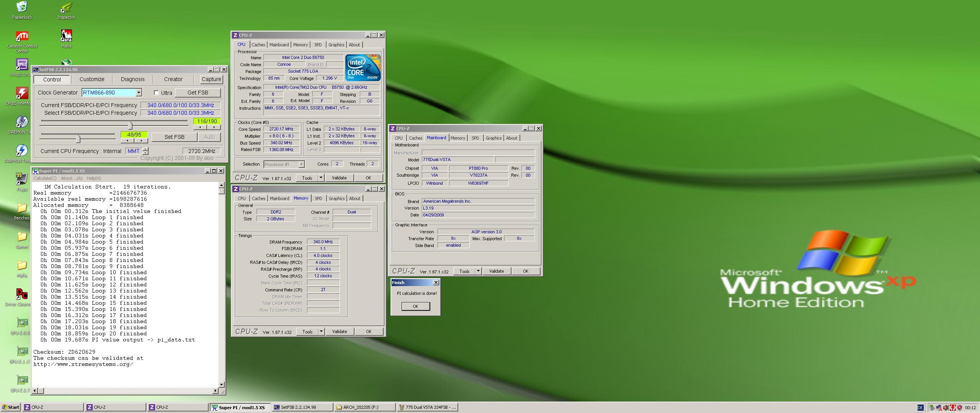Switch to SPD tab in Memory CPU-Z window
Image resolution: width=980 pixels, height=413 pixels.
click(x=318, y=198)
